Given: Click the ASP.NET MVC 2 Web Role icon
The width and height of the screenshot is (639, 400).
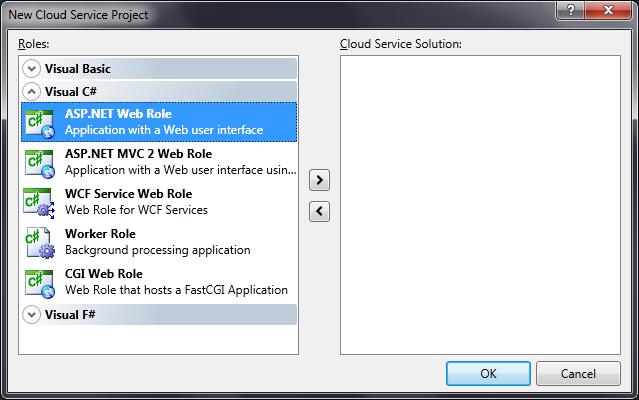Looking at the screenshot, I should [x=39, y=162].
